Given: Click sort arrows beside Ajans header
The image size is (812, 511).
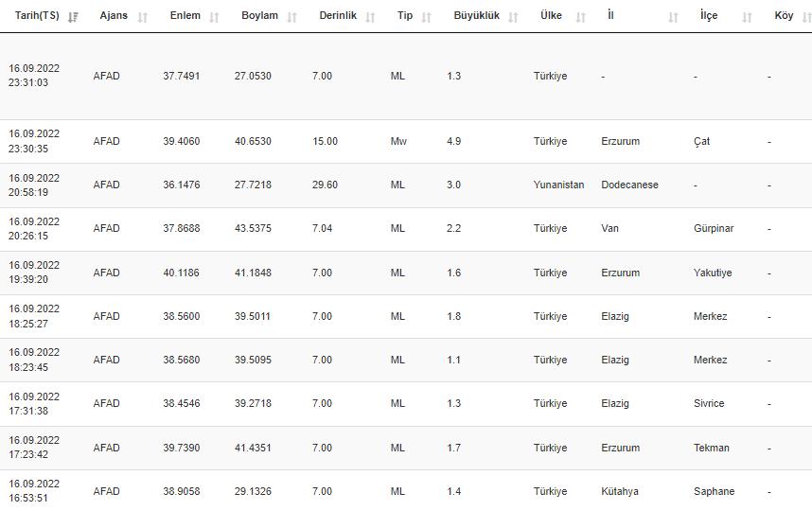Looking at the screenshot, I should click(143, 17).
